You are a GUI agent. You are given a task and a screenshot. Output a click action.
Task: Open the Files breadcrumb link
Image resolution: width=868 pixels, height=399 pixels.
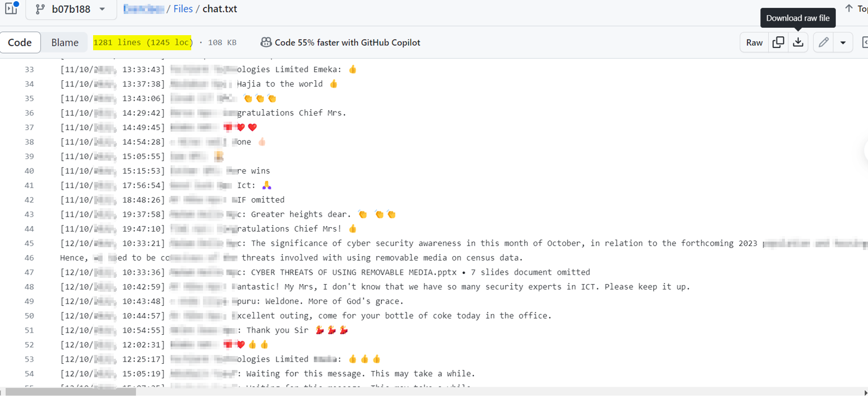(x=184, y=8)
